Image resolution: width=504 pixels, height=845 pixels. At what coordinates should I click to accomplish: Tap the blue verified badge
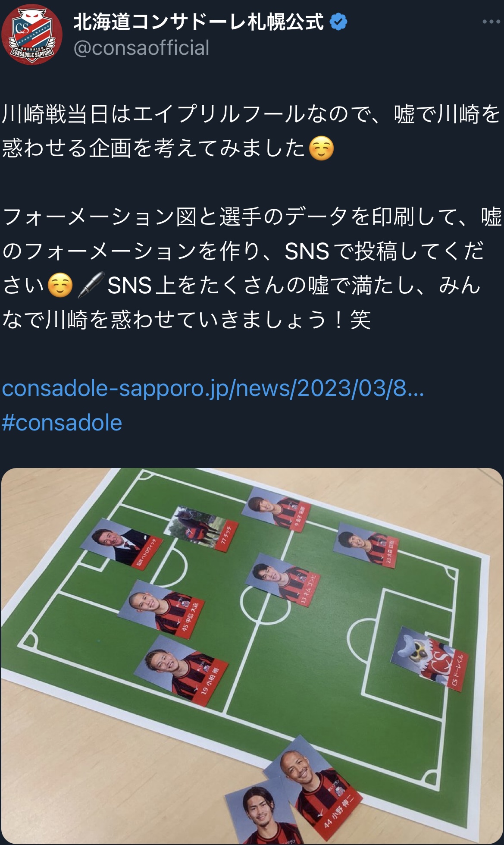pyautogui.click(x=338, y=22)
